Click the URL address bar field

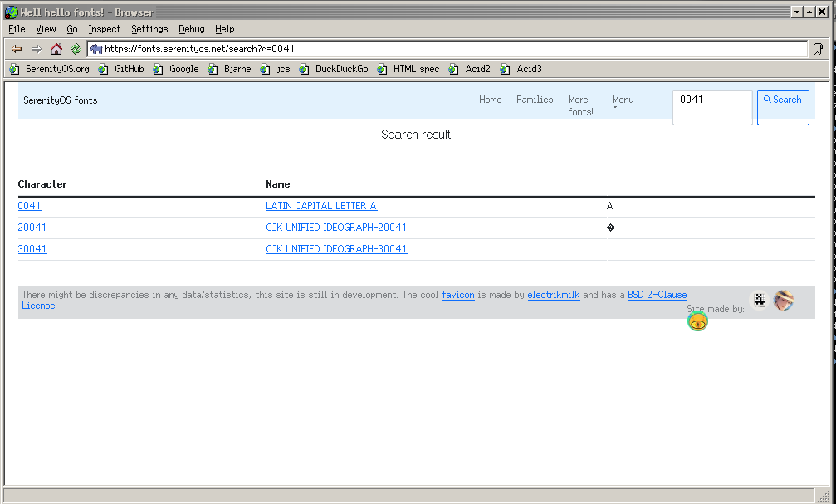pos(448,49)
